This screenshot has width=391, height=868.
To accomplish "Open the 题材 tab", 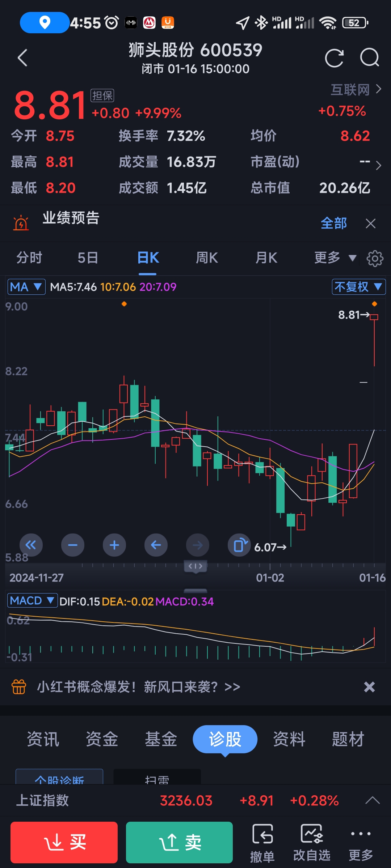I will (348, 739).
